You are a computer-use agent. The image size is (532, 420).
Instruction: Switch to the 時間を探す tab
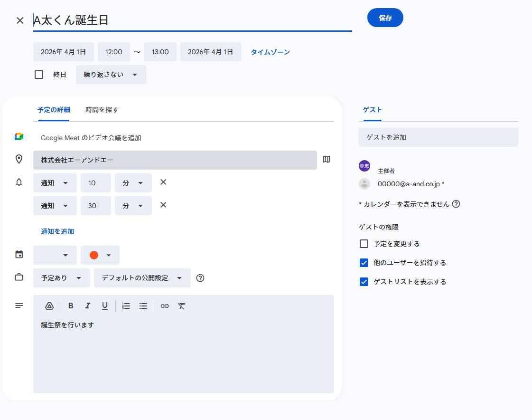click(102, 109)
